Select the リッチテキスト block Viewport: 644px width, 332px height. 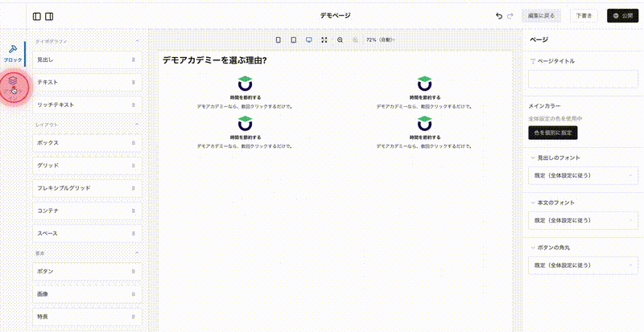point(87,105)
